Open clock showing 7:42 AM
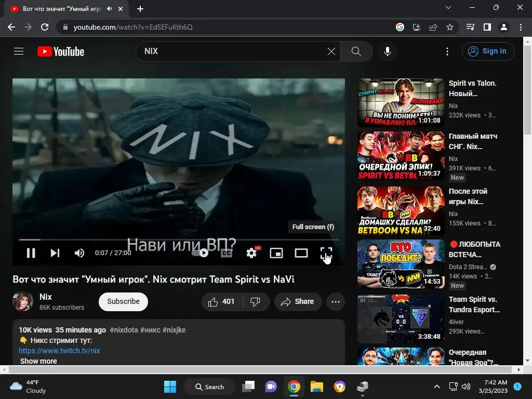 [493, 387]
